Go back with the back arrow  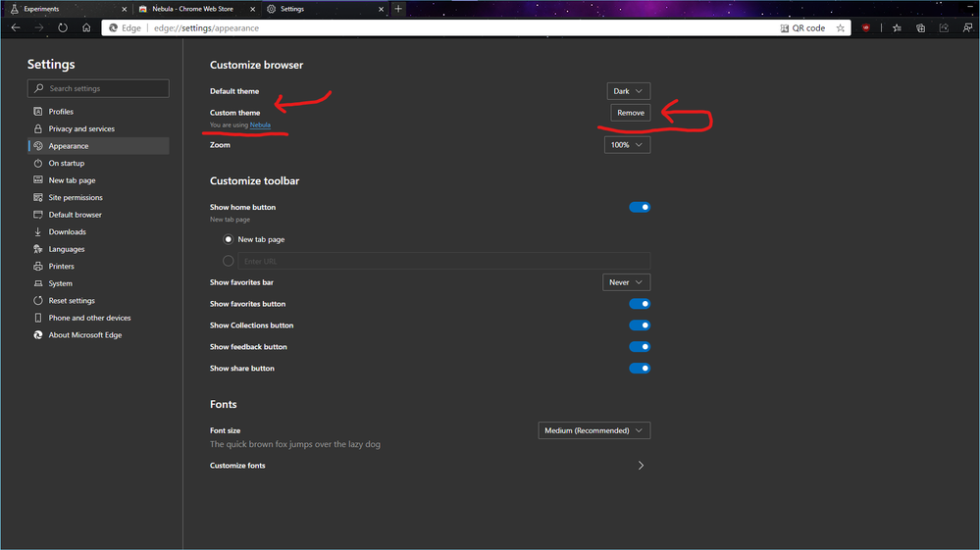(x=16, y=27)
